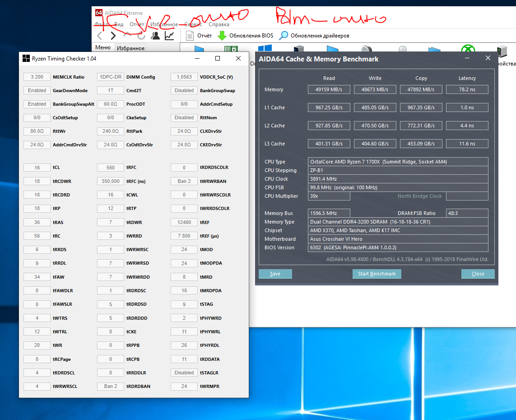516x420 pixels.
Task: Click the Start Benchmark button
Action: (377, 274)
